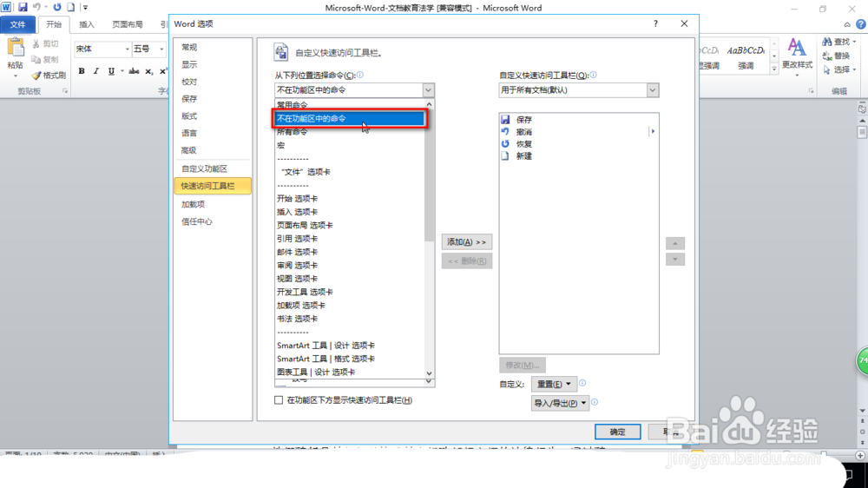Click the Undo icon in the title bar
Viewport: 868px width, 488px height.
tap(36, 7)
